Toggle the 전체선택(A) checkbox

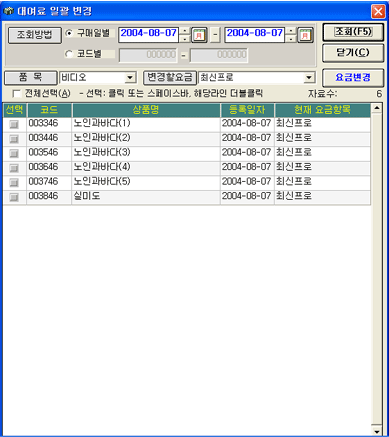16,94
